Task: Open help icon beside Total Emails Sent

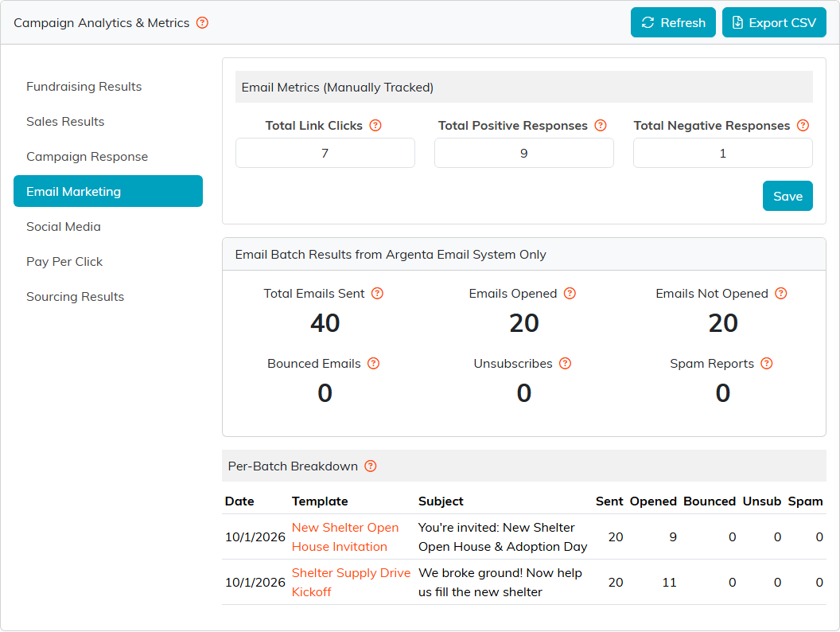Action: pyautogui.click(x=377, y=293)
